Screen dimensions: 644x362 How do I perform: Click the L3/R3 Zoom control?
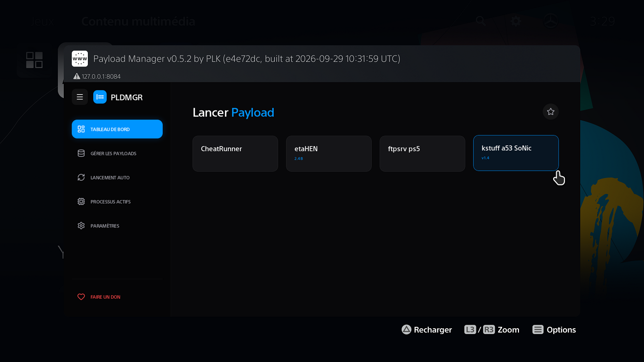[491, 330]
